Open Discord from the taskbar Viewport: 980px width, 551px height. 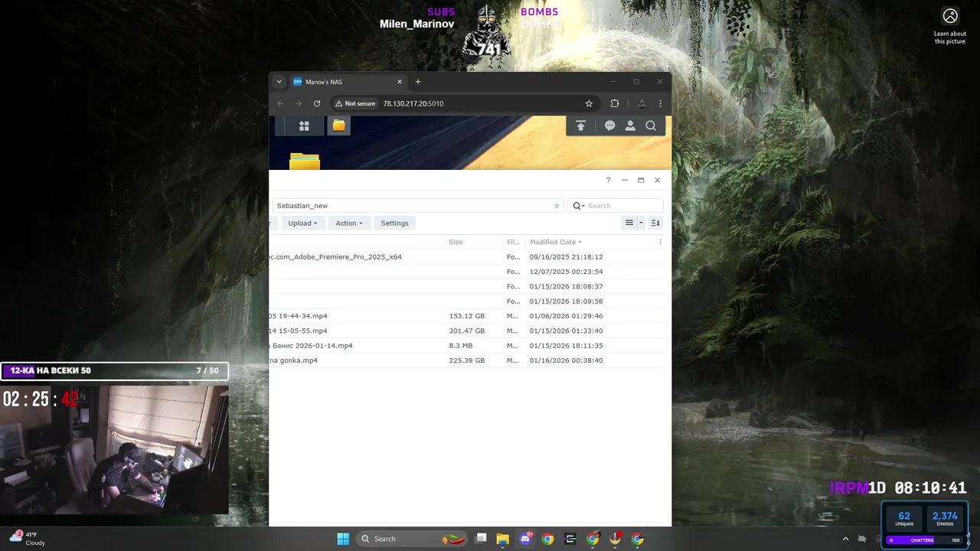pos(525,539)
